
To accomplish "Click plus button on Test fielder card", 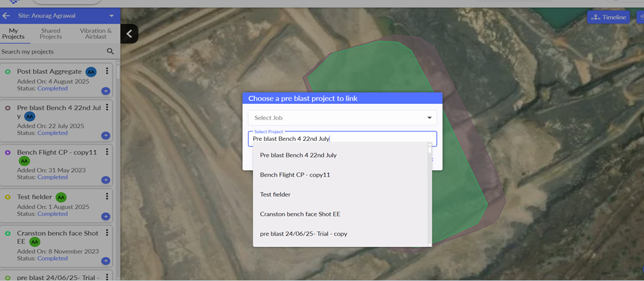I will click(106, 216).
